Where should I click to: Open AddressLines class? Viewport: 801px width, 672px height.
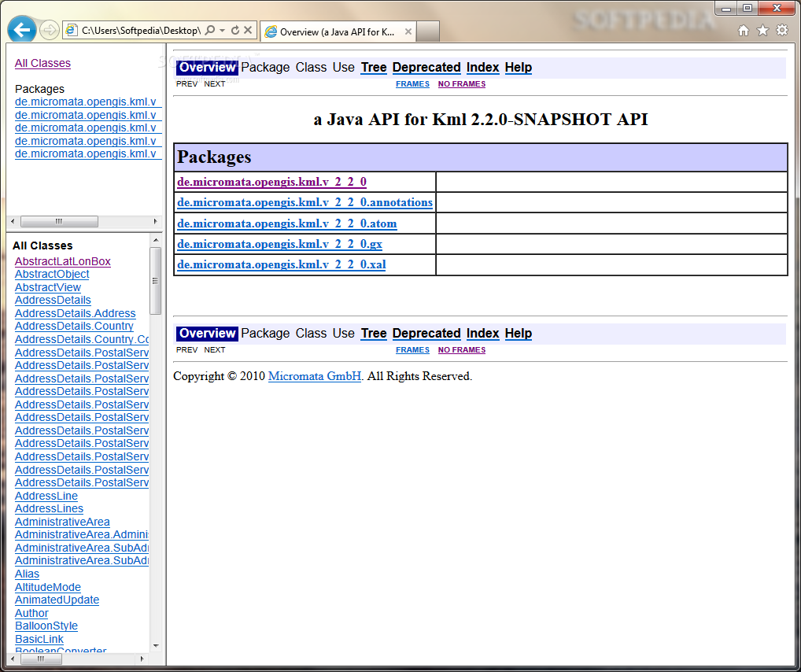pos(49,508)
